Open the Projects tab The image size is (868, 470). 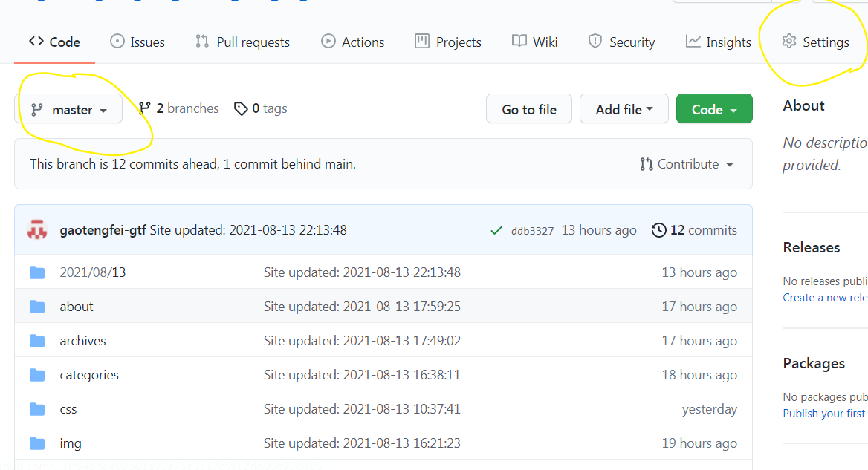[448, 42]
